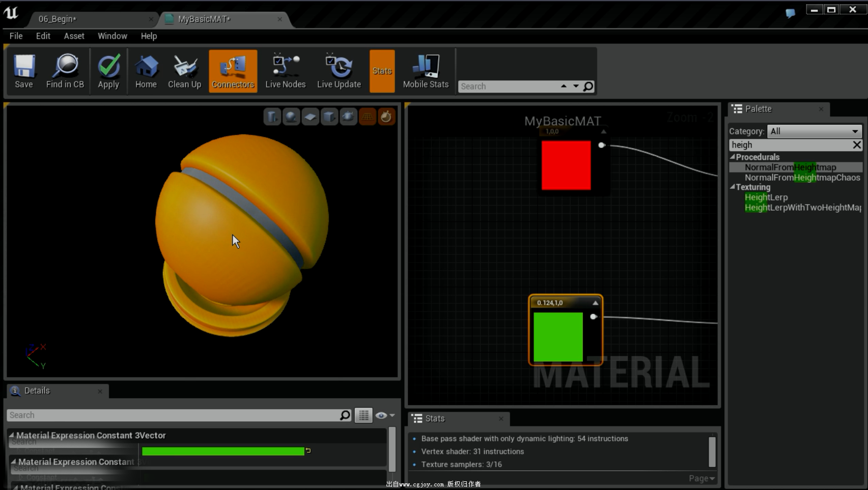Run Clean Up on the material graph
This screenshot has height=490, width=868.
(x=185, y=71)
